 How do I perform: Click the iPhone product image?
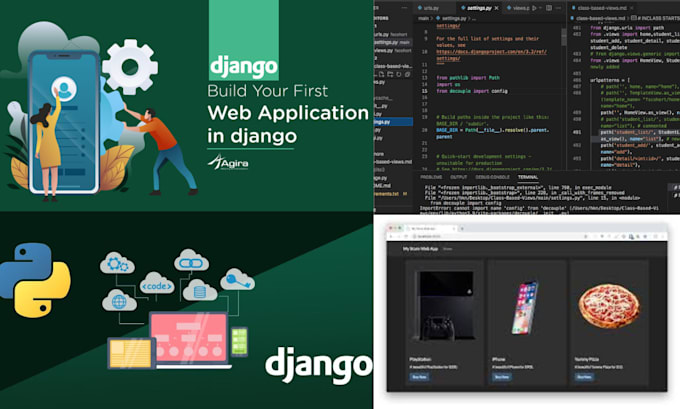click(x=526, y=307)
